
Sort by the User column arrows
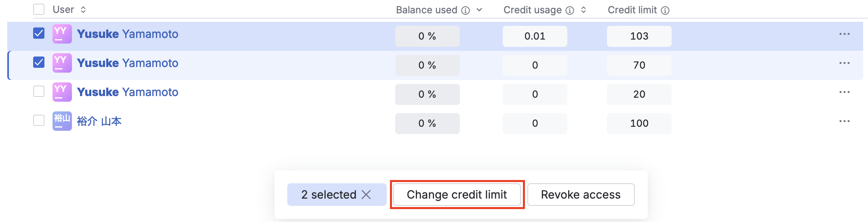[x=83, y=10]
